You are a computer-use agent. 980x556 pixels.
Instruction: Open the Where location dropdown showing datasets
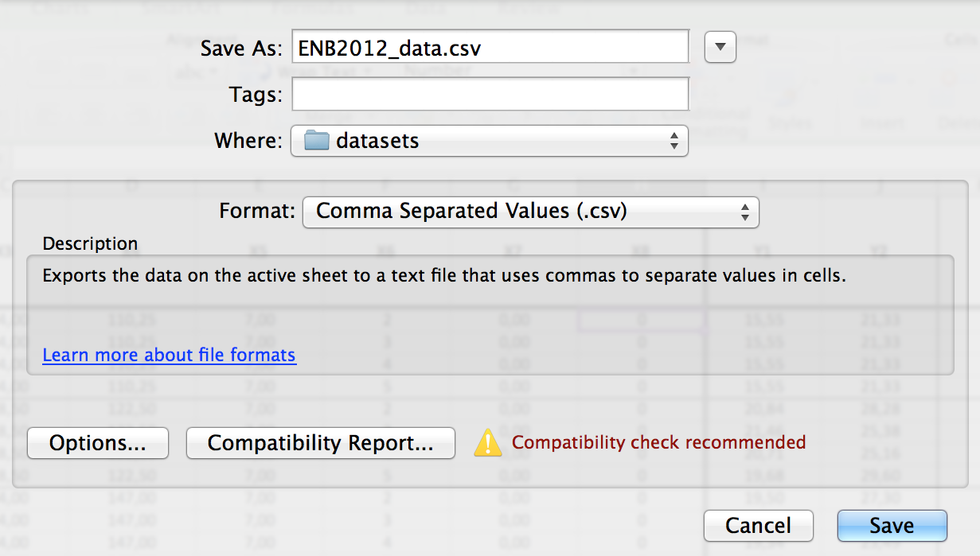[489, 142]
